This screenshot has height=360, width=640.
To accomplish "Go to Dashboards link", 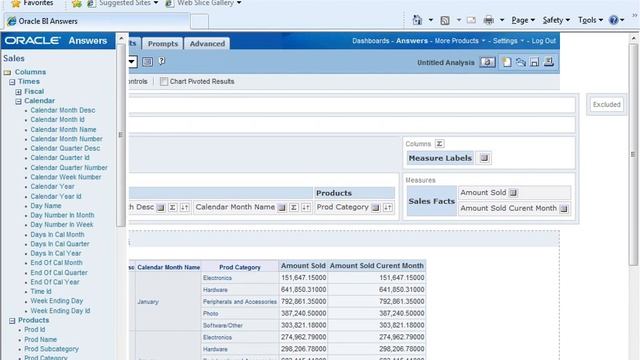I will pos(371,41).
